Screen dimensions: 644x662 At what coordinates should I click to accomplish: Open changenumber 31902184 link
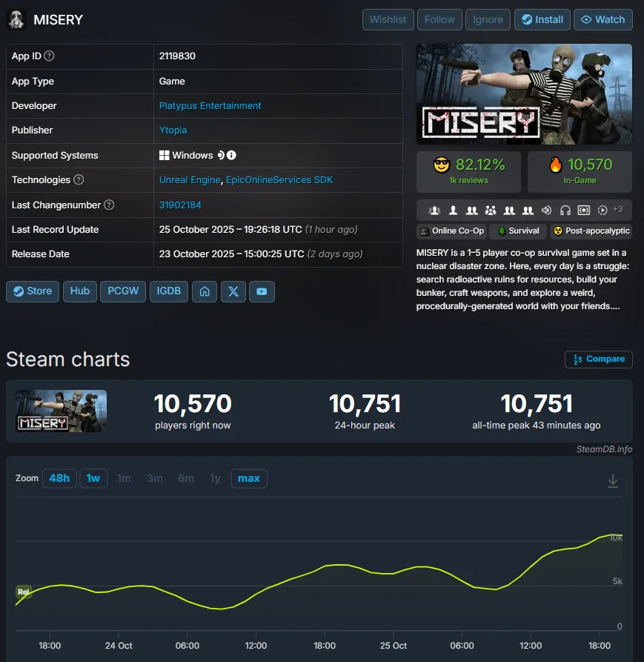[x=180, y=205]
